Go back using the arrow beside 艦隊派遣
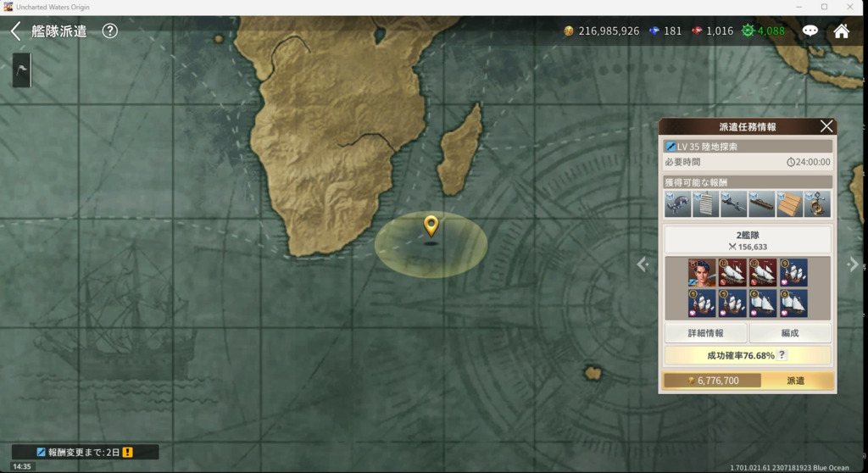 tap(16, 31)
